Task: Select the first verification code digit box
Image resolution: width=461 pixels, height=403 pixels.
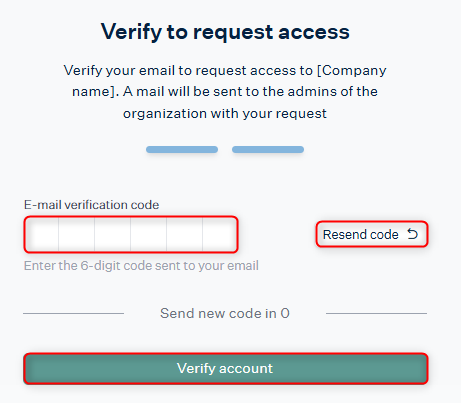Action: 42,234
